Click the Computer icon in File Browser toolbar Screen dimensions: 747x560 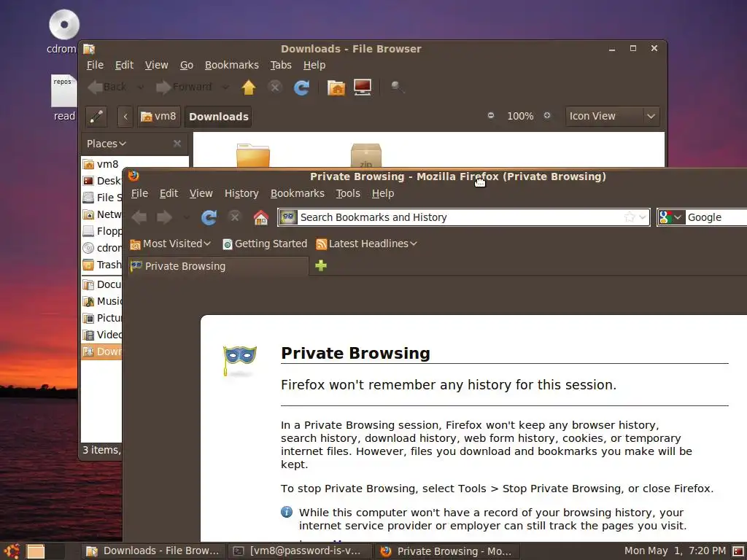[363, 87]
